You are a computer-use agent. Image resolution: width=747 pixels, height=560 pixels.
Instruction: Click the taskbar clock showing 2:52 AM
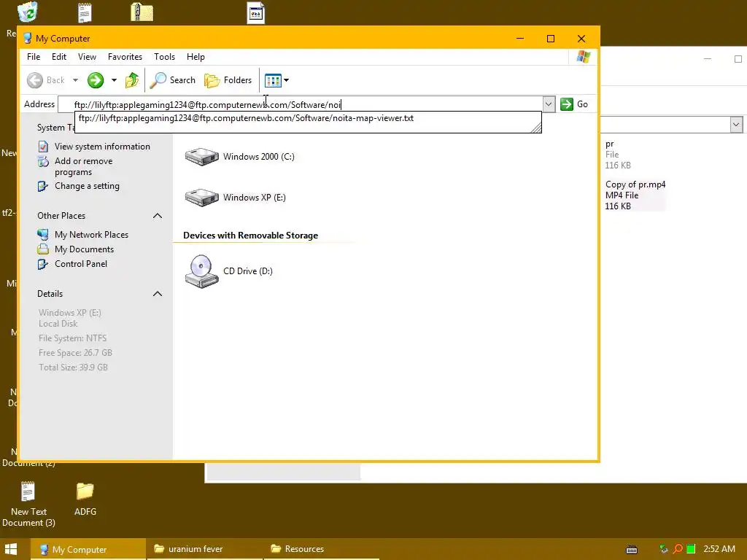pos(719,549)
